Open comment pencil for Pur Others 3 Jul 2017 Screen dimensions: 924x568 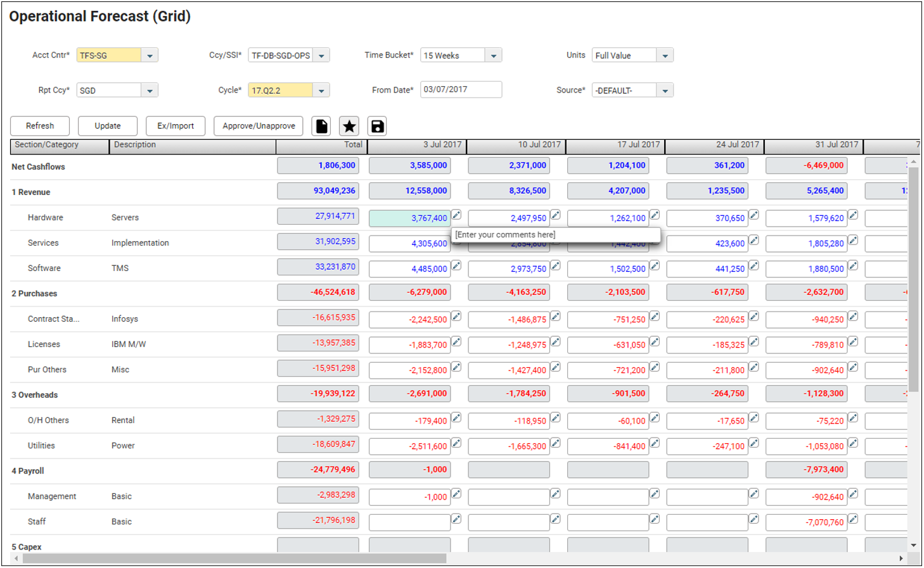(x=456, y=367)
